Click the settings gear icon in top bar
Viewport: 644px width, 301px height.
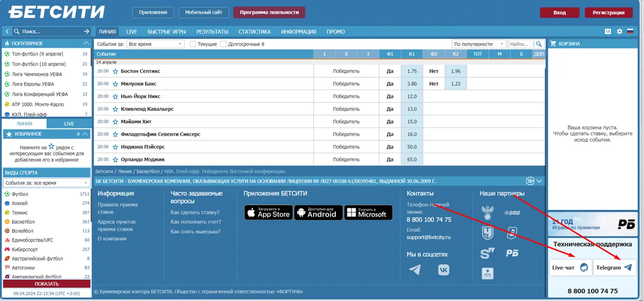(x=619, y=31)
